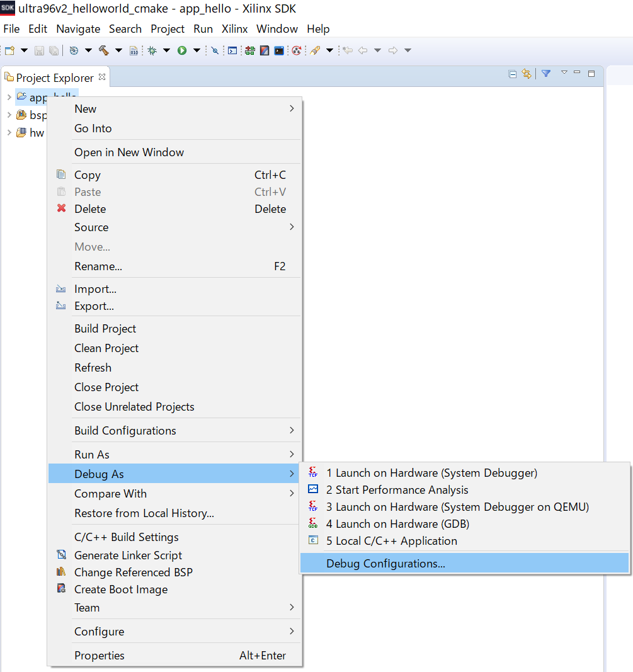Screen dimensions: 633x672
Task: Open the build configuration dropdown arrow
Action: coord(88,50)
